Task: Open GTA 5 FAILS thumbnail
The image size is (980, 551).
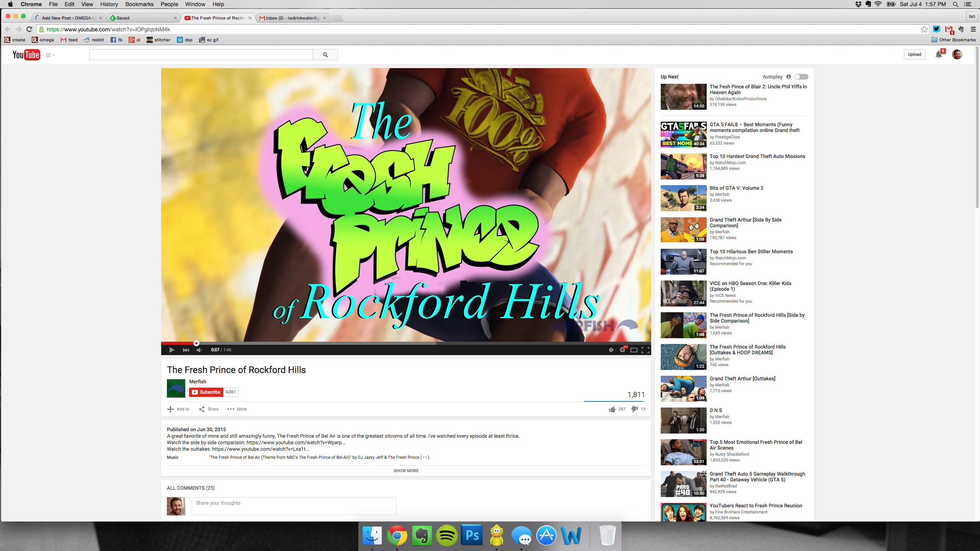Action: point(684,134)
